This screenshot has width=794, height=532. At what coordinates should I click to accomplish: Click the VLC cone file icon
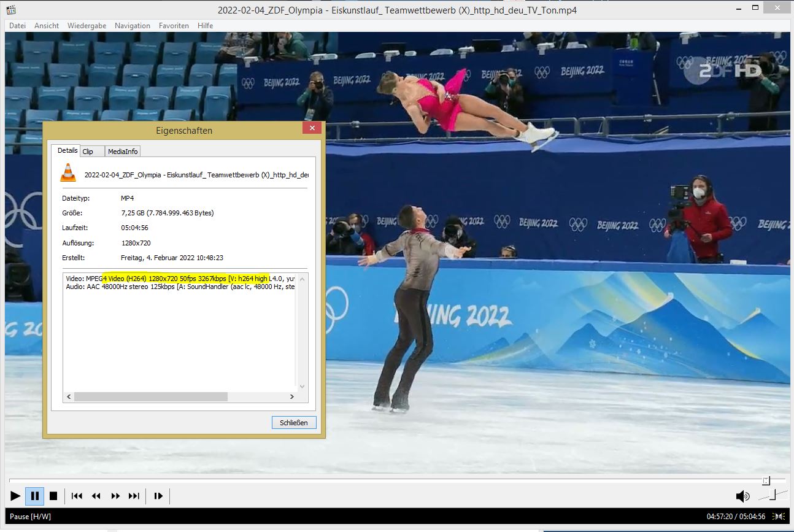[68, 172]
